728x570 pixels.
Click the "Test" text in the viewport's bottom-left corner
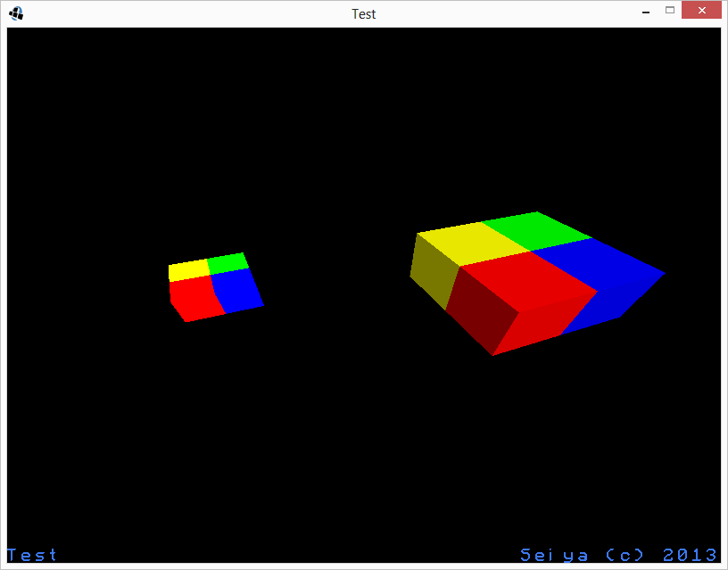(x=31, y=555)
